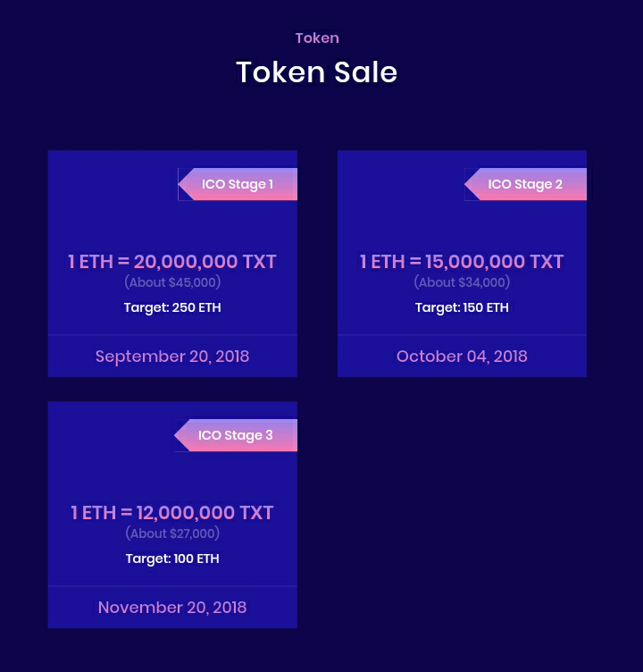Select the Token Sale heading
This screenshot has height=672, width=643.
pyautogui.click(x=316, y=72)
